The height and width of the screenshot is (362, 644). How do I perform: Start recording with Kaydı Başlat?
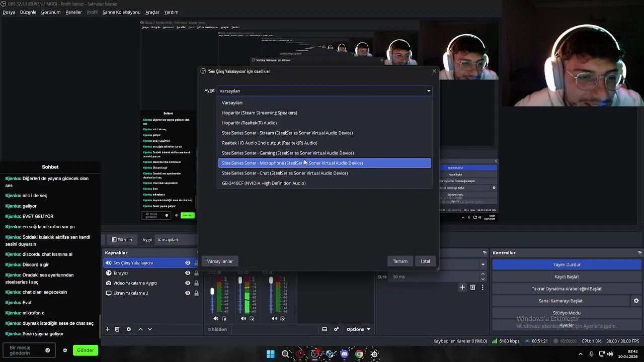pyautogui.click(x=567, y=277)
